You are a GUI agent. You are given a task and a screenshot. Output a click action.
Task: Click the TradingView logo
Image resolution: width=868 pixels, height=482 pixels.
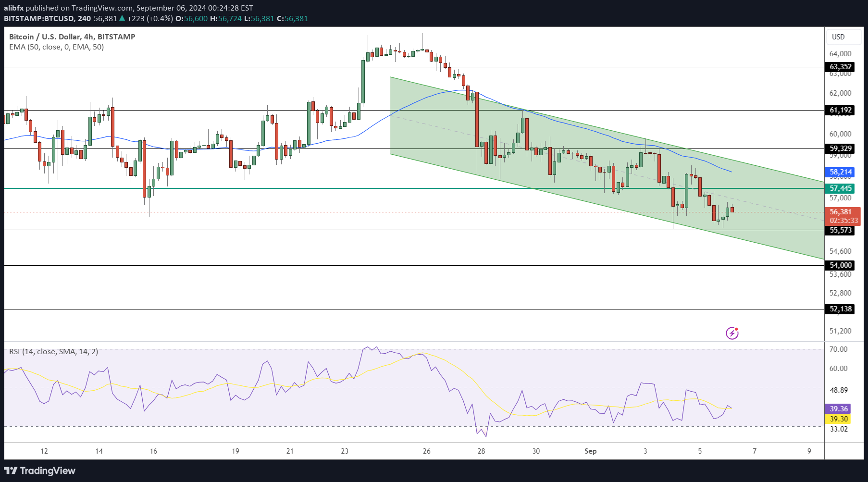pyautogui.click(x=40, y=470)
